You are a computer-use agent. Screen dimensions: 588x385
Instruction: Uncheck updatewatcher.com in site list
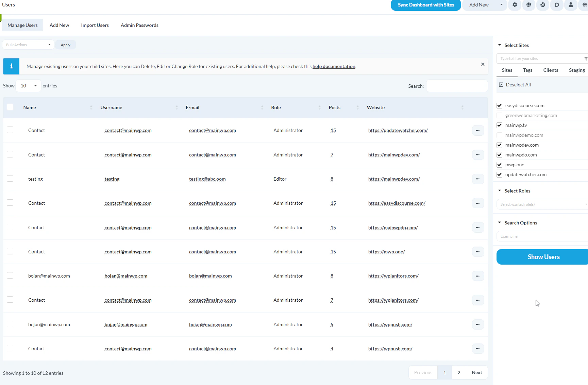[499, 174]
